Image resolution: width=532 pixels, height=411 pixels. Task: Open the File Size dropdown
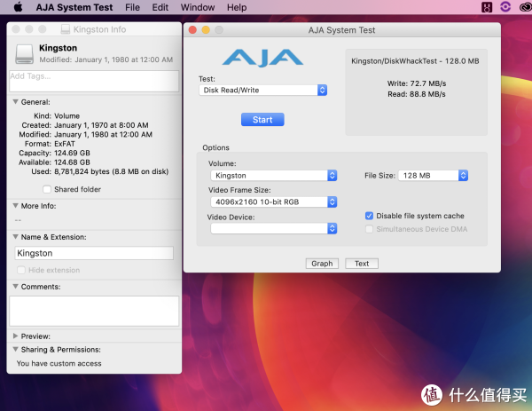433,175
